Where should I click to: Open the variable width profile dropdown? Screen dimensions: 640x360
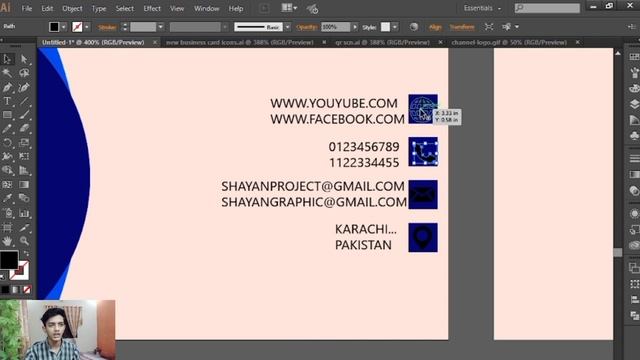tap(225, 27)
